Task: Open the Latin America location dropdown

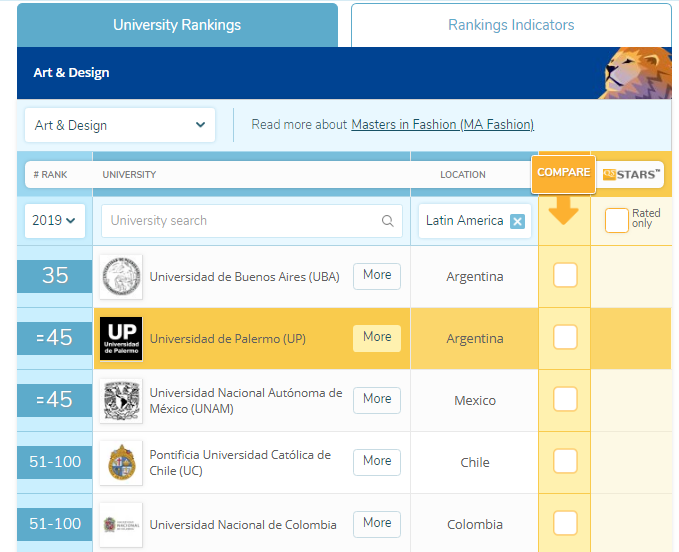Action: pyautogui.click(x=475, y=221)
